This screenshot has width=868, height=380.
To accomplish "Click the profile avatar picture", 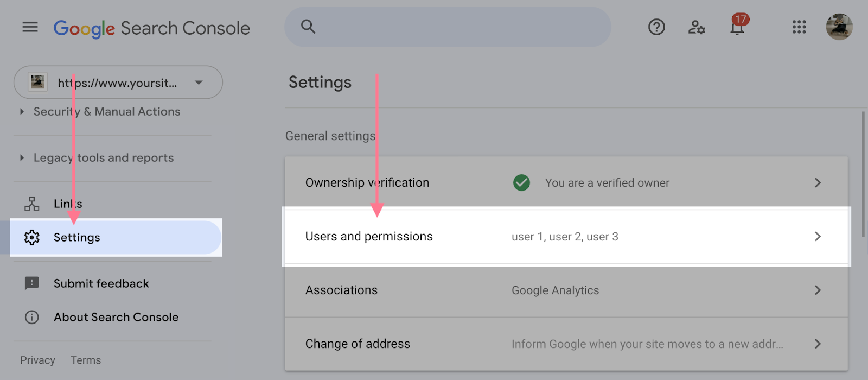I will click(x=839, y=27).
